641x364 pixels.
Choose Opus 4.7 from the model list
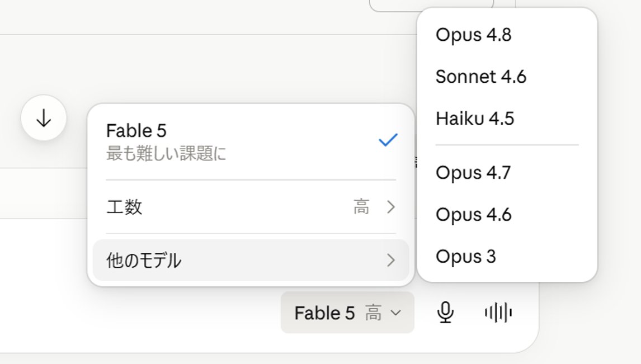507,172
